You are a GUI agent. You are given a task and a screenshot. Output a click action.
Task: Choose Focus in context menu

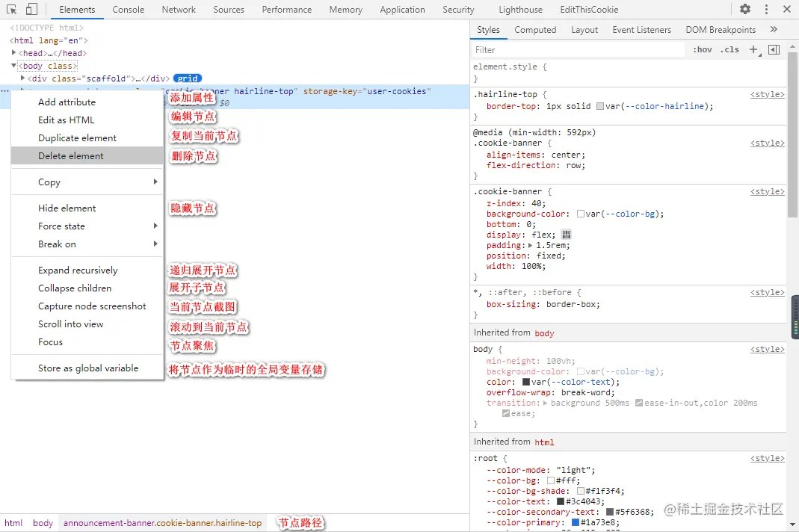point(87,342)
